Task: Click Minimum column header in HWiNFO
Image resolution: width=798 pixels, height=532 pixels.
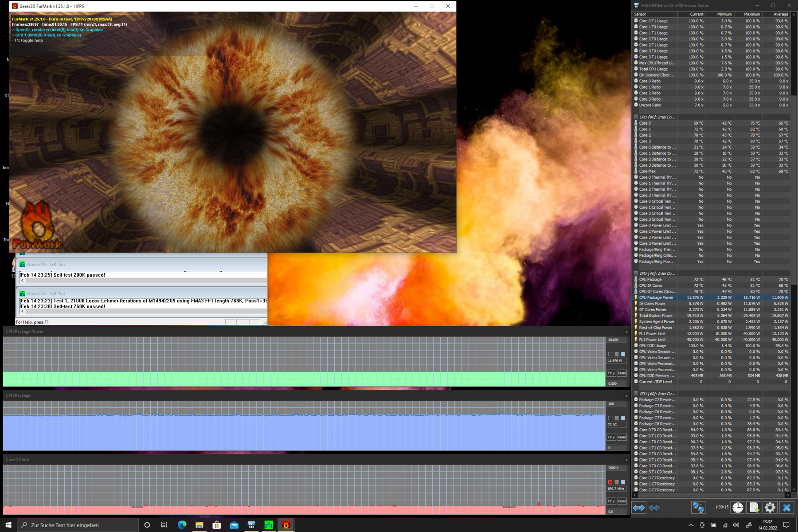Action: pos(719,14)
